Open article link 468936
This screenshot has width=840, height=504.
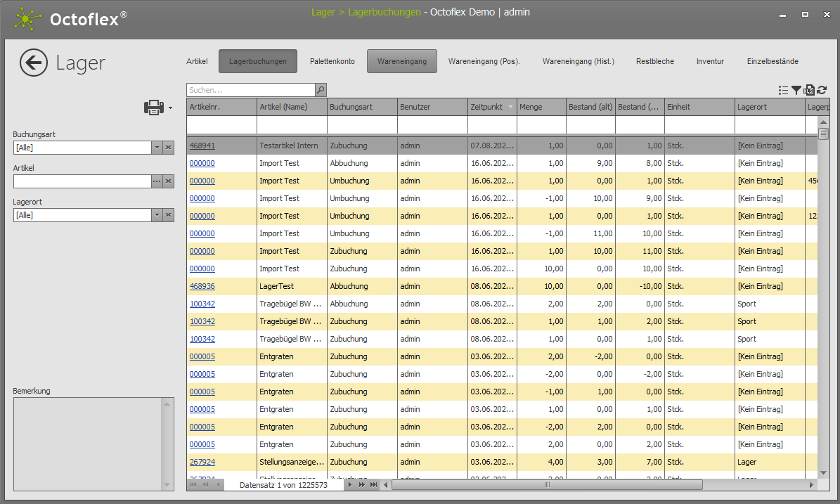202,286
